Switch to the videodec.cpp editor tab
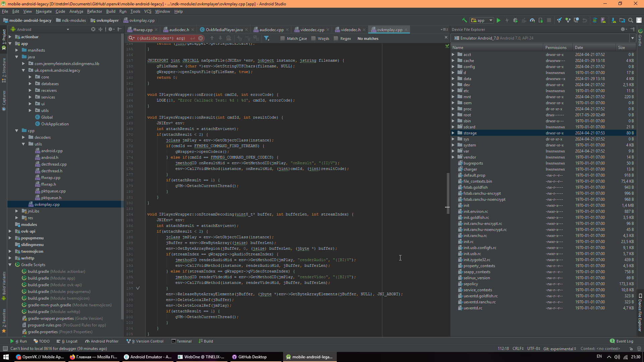 [312, 30]
